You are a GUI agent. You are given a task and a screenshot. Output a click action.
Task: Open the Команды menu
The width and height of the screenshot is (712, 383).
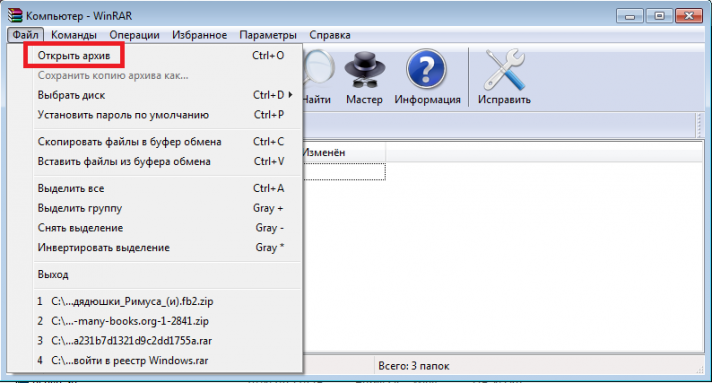pyautogui.click(x=74, y=35)
